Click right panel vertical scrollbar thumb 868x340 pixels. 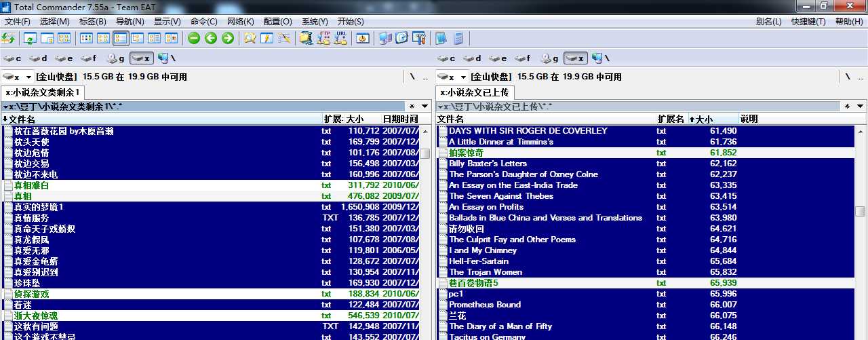click(860, 212)
